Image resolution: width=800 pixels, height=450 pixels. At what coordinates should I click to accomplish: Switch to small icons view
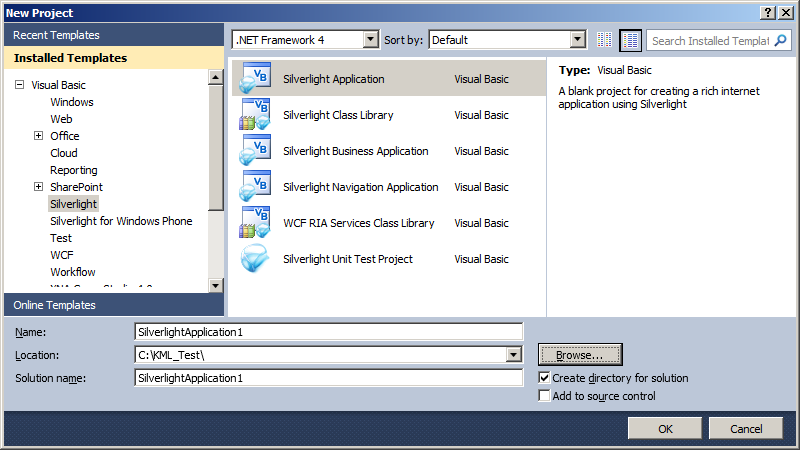pyautogui.click(x=605, y=40)
